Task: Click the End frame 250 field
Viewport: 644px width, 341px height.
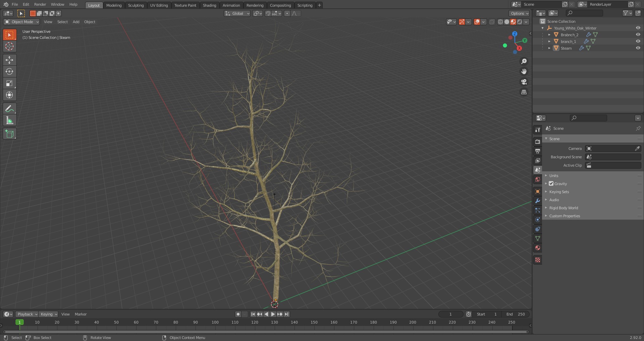Action: [x=516, y=314]
